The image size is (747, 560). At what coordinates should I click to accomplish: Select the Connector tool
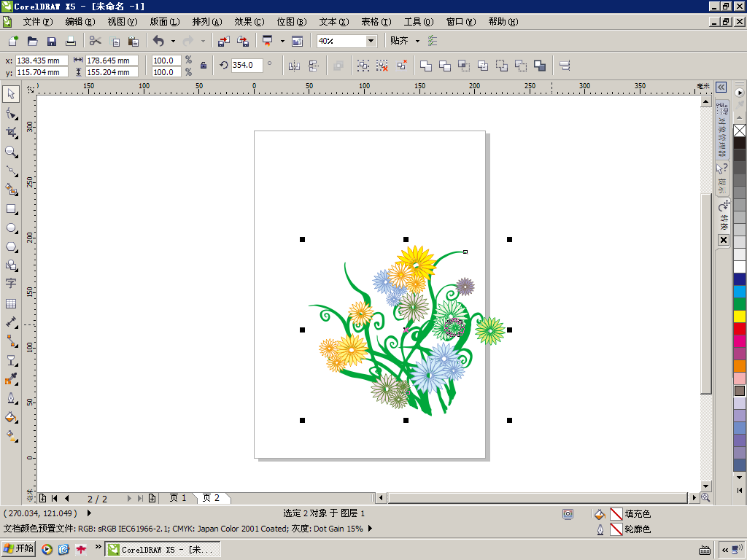12,341
